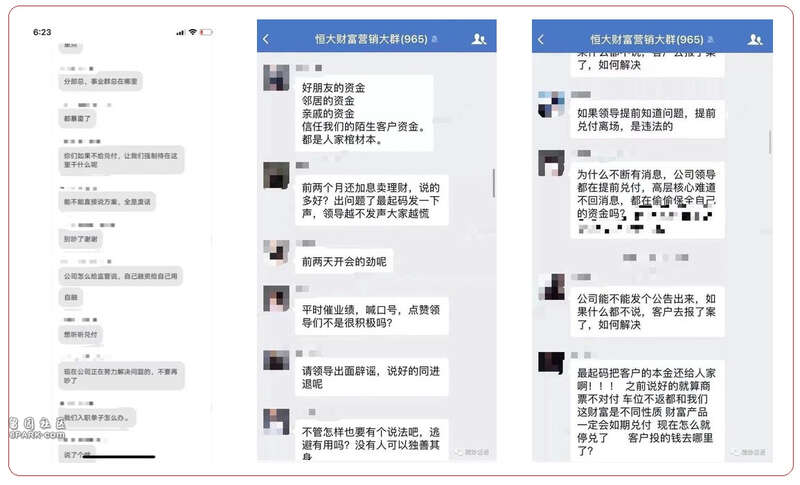Tap Wi-Fi icon in phone status bar
800x485 pixels.
(192, 32)
